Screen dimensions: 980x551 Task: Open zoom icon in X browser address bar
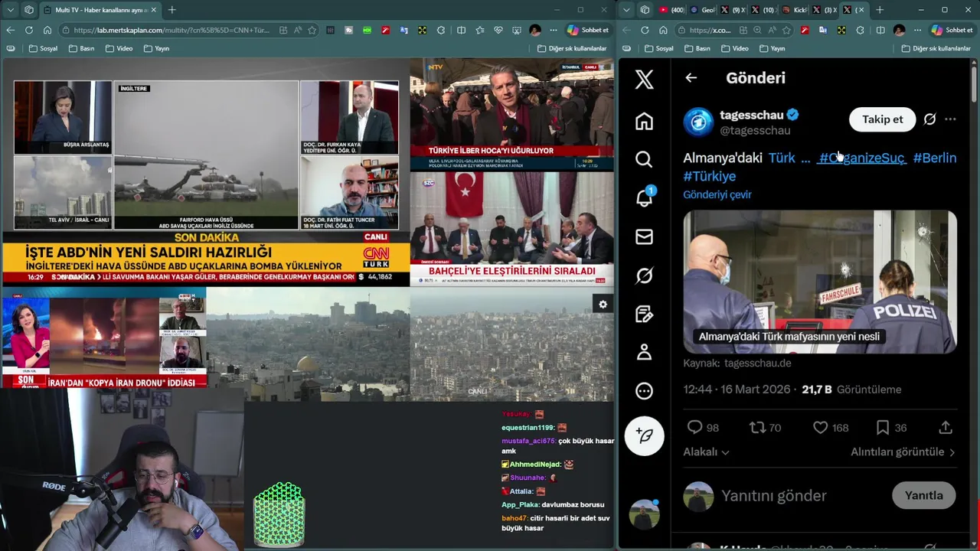pyautogui.click(x=757, y=30)
